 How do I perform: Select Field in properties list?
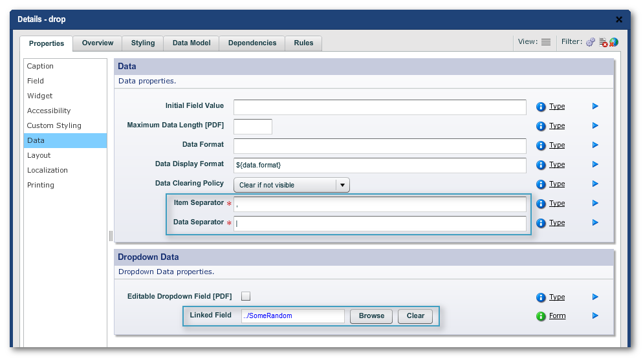point(65,81)
